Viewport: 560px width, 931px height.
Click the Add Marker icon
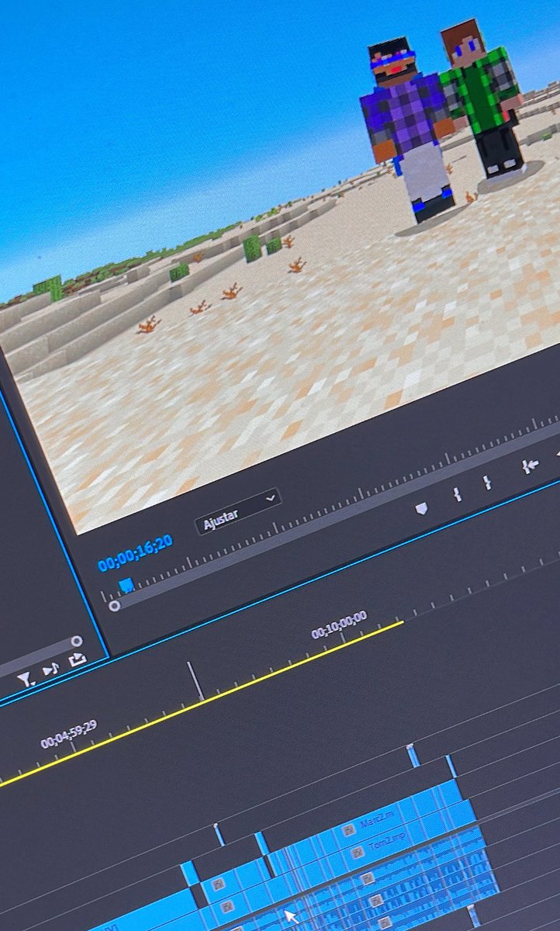pyautogui.click(x=421, y=508)
